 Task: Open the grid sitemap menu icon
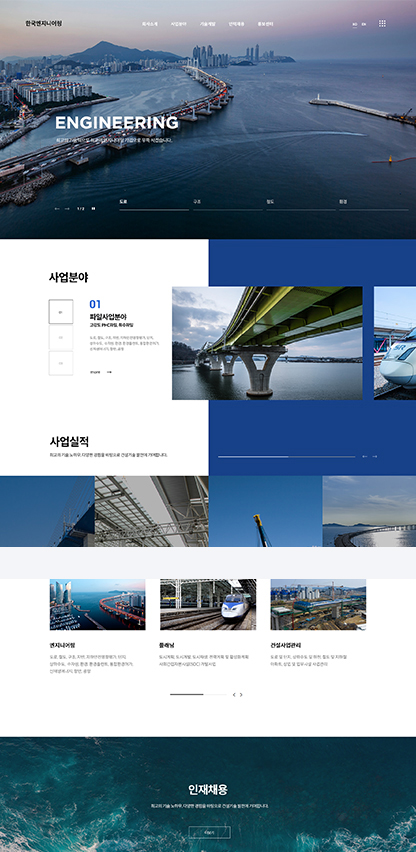click(x=382, y=23)
